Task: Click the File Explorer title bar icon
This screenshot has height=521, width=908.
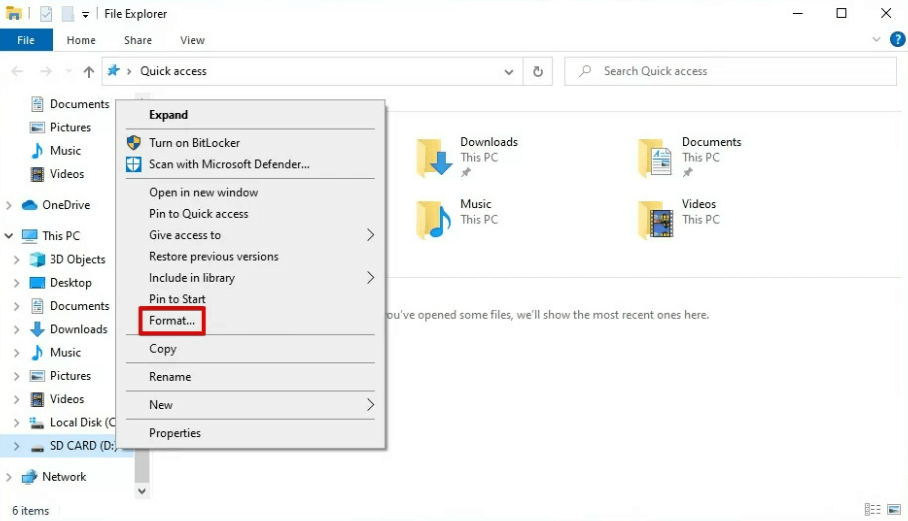Action: (13, 13)
